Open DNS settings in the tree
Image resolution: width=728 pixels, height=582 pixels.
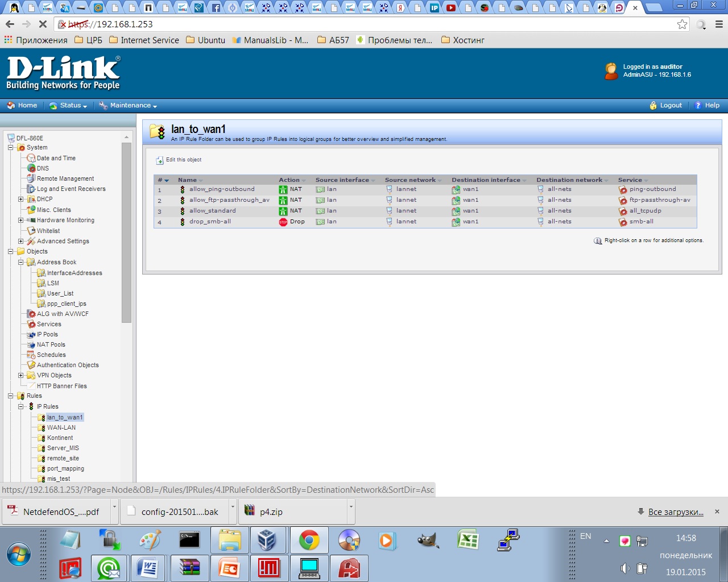[43, 168]
